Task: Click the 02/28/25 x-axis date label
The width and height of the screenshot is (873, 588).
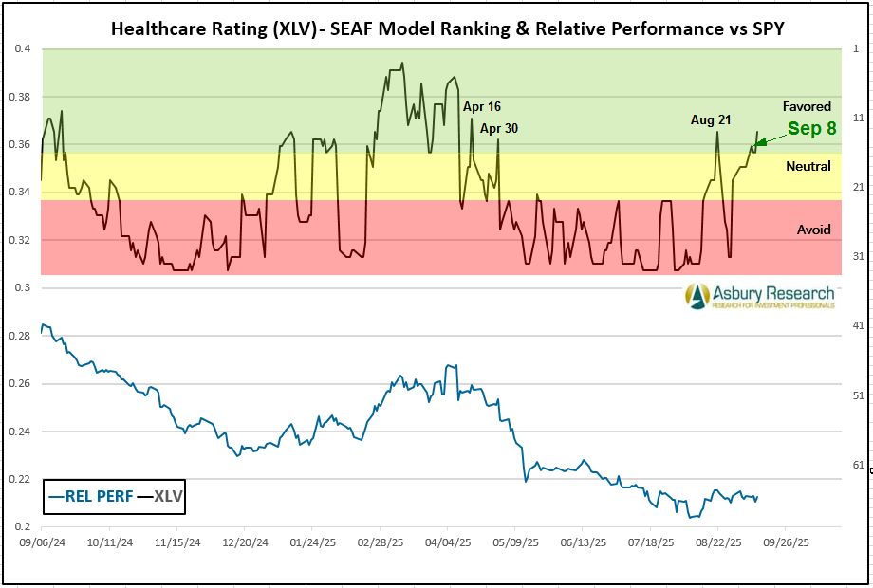Action: click(x=380, y=543)
